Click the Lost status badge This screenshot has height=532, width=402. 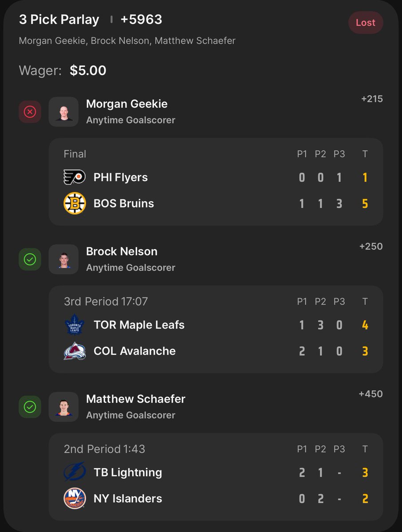(366, 23)
